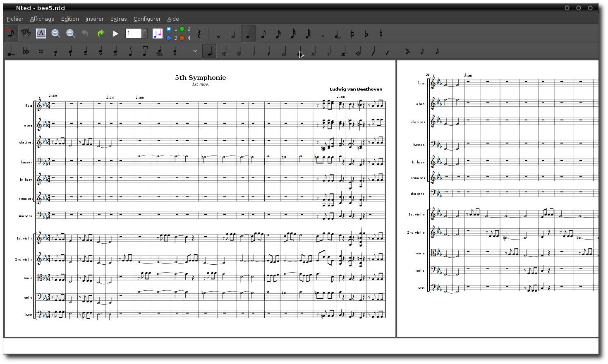
Task: Add staccatissimo articulation to note
Action: (x=71, y=51)
